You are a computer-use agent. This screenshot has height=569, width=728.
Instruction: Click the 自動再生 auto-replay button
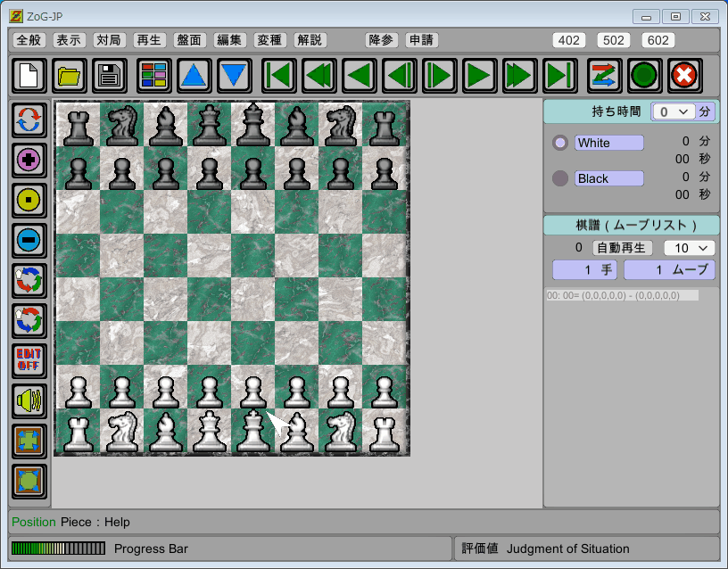tap(622, 248)
